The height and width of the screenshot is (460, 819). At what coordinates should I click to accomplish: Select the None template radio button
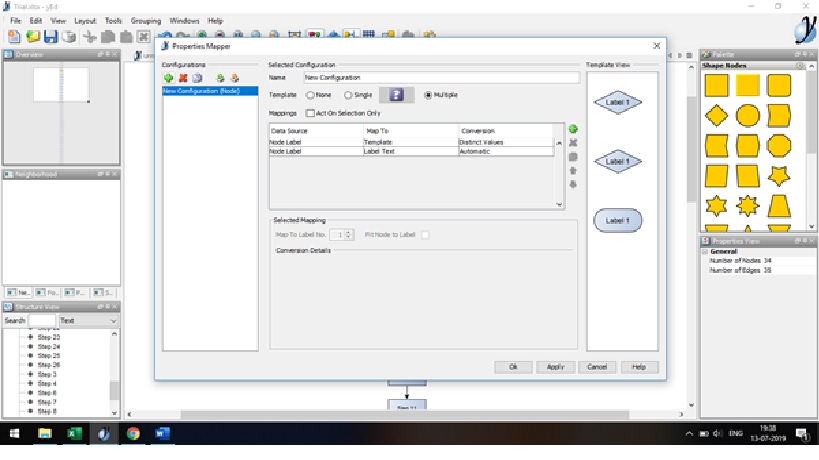click(311, 95)
